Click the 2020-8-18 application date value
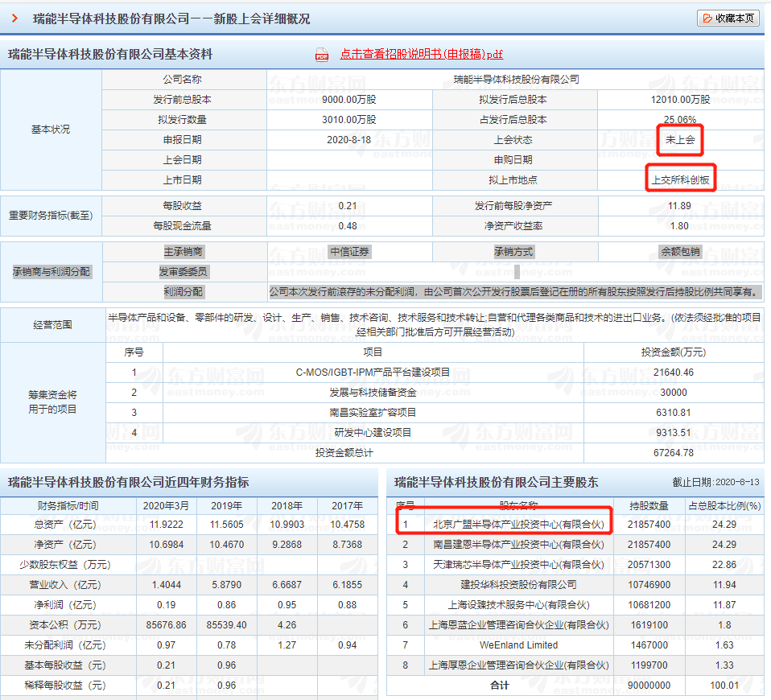 348,140
